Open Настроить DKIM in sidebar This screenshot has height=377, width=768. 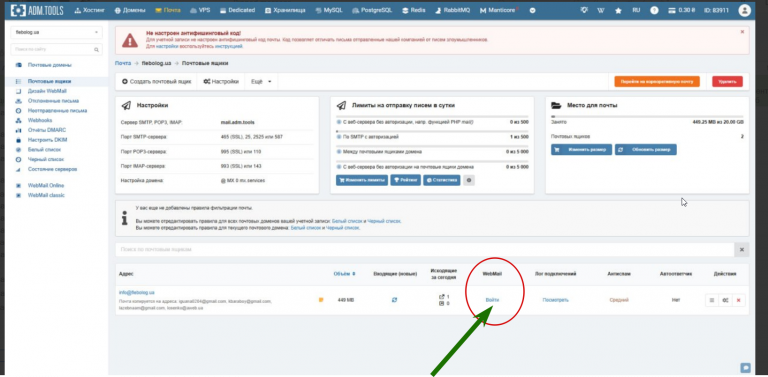[x=47, y=140]
